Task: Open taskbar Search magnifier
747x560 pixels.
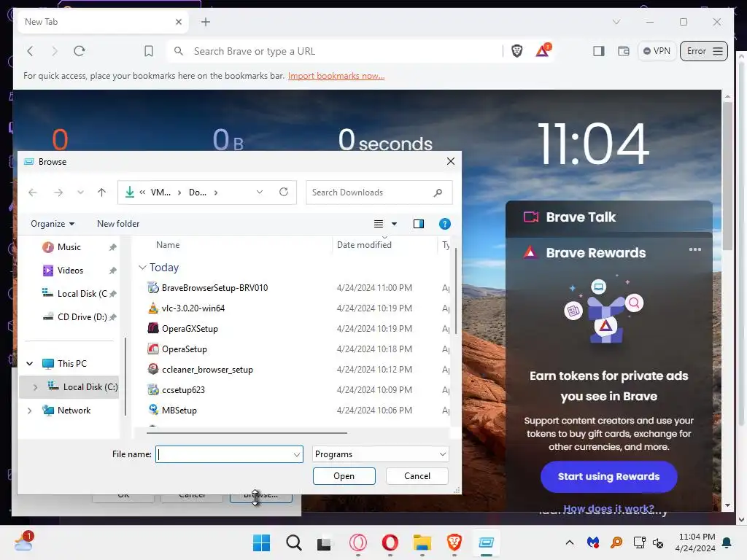Action: (294, 542)
